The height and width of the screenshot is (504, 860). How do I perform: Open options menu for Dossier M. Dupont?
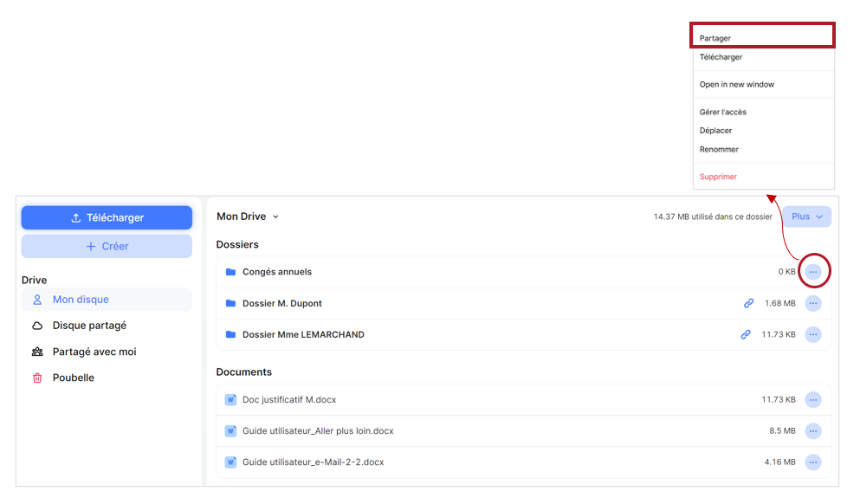point(813,303)
